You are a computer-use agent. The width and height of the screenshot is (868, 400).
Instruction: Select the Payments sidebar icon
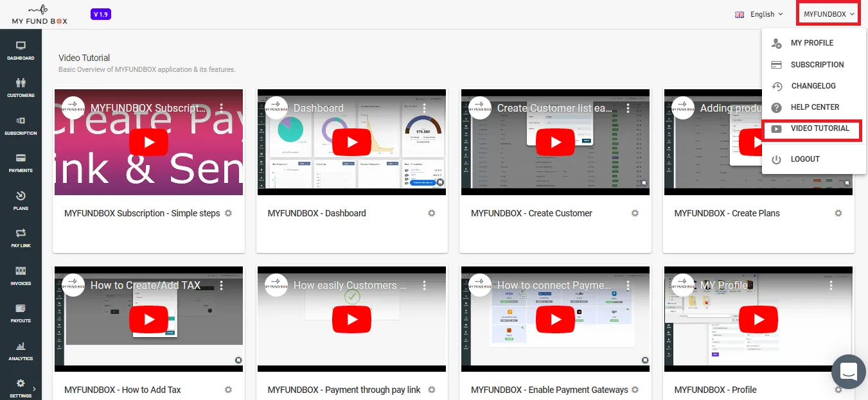(x=21, y=158)
